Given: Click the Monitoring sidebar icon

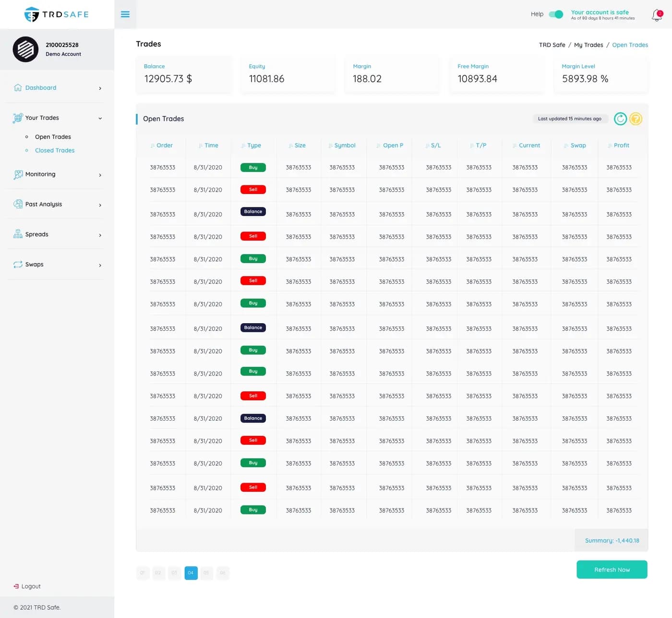Looking at the screenshot, I should pos(18,174).
